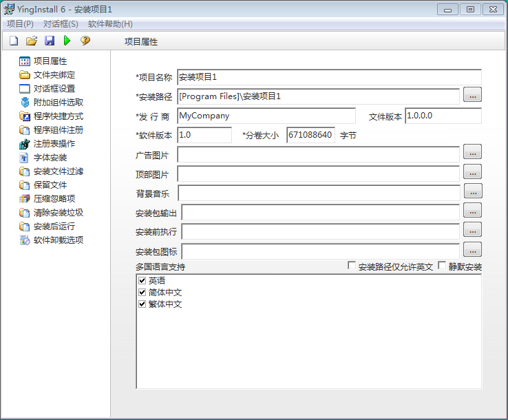Image resolution: width=508 pixels, height=420 pixels.
Task: Select 注册表操作 in the sidebar
Action: [54, 144]
